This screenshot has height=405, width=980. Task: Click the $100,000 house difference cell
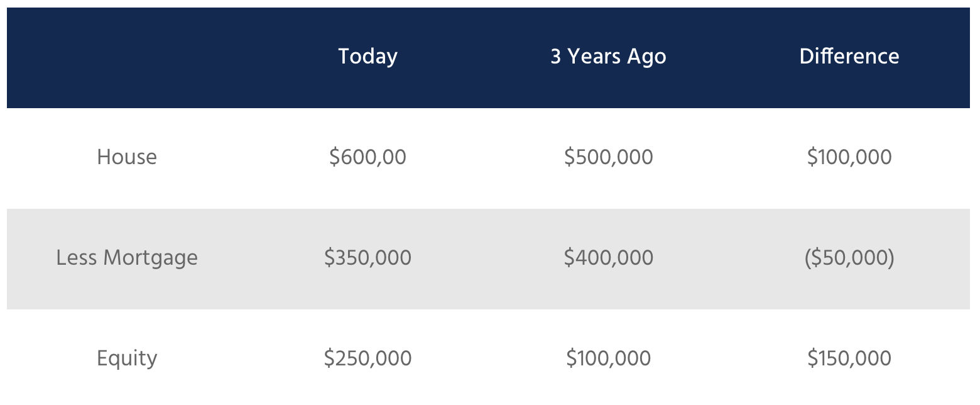pos(849,157)
